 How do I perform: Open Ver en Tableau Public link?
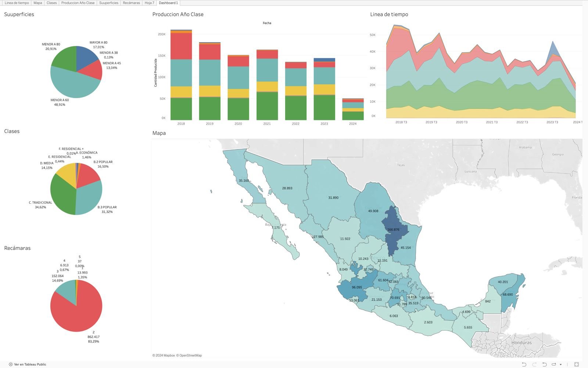click(30, 364)
